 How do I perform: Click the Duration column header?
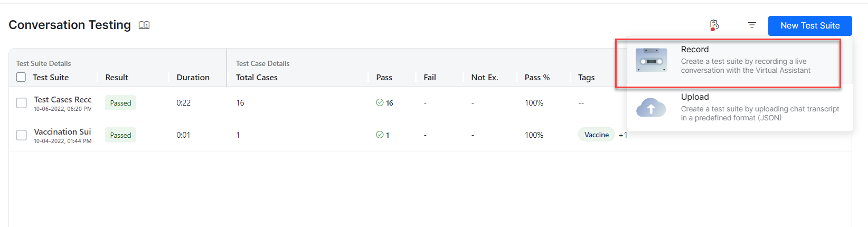(193, 78)
